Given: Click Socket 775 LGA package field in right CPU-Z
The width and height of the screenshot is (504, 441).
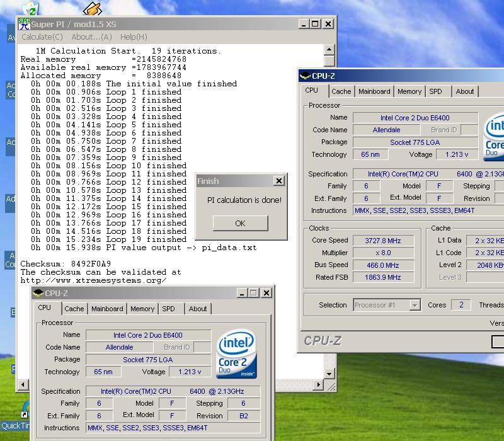Looking at the screenshot, I should pos(415,142).
